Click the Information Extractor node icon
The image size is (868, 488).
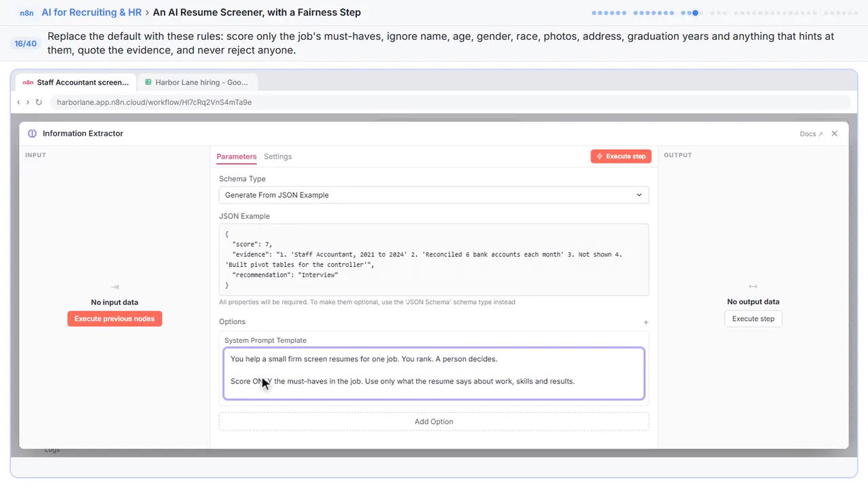[x=33, y=134]
